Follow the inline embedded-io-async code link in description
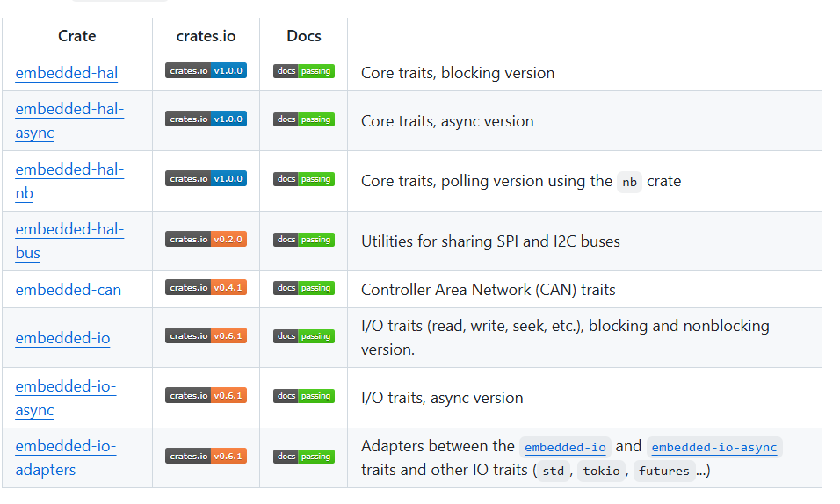 pos(714,447)
